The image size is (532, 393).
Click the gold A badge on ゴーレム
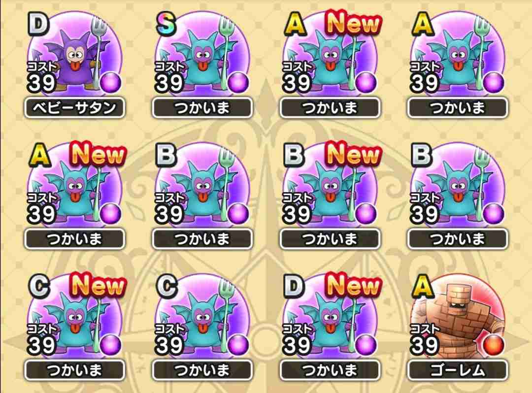coord(422,287)
